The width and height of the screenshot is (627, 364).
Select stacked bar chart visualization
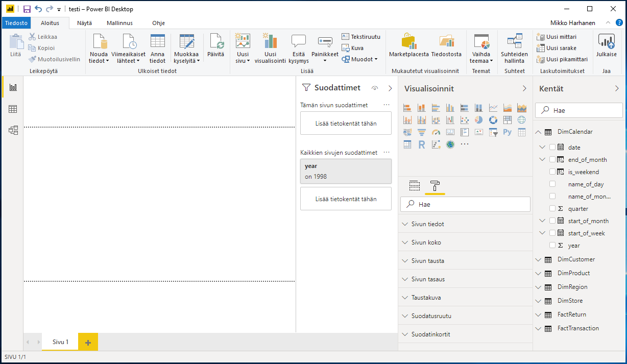click(407, 108)
